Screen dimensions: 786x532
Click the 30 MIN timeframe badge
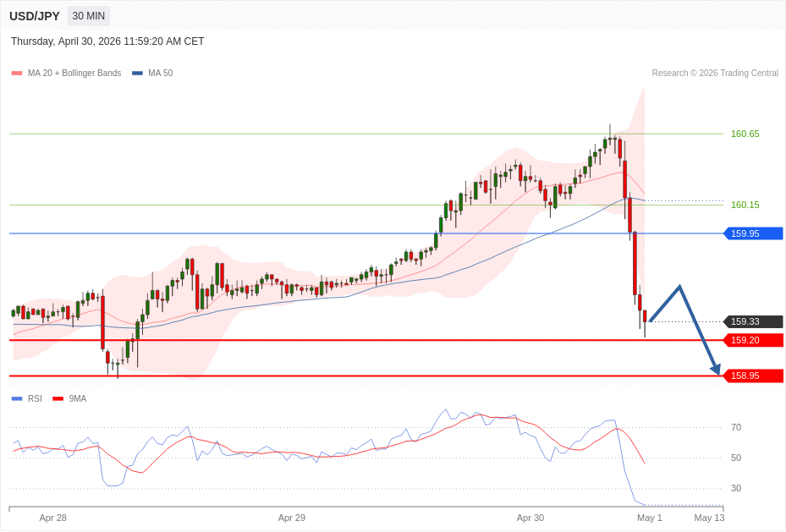point(89,16)
